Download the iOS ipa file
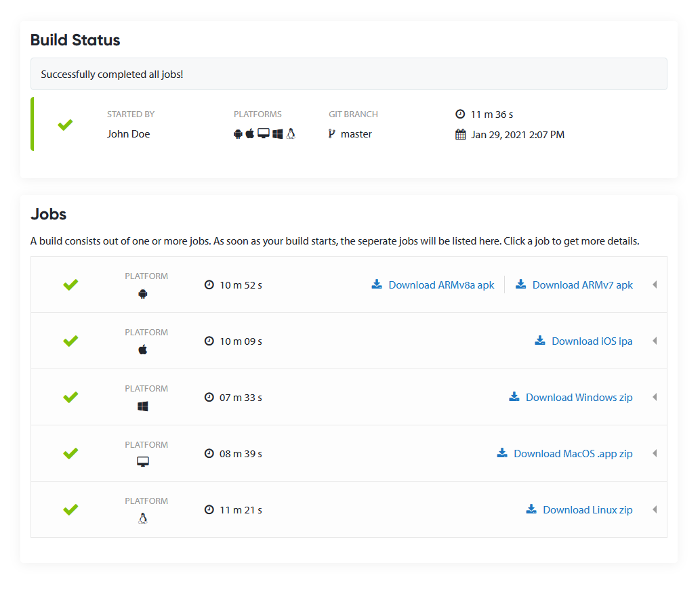Screen dimensions: 700x590 [583, 341]
